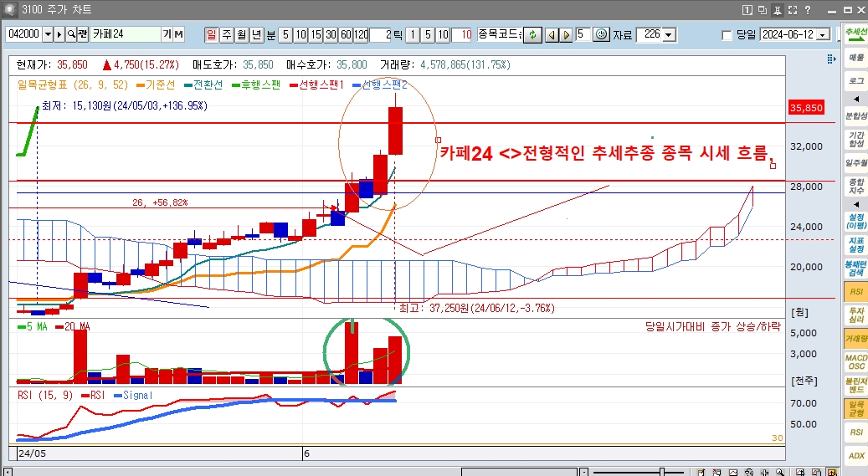Click the play arrow next to stock code
The image size is (868, 476).
click(59, 34)
